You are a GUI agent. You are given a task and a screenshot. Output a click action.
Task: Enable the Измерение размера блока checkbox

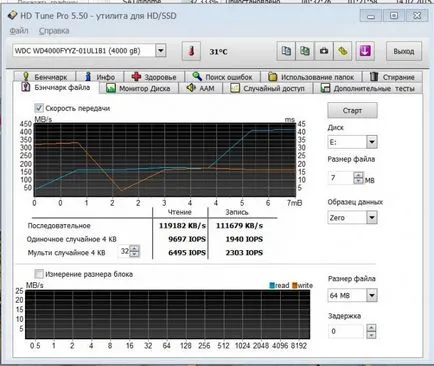tap(39, 274)
